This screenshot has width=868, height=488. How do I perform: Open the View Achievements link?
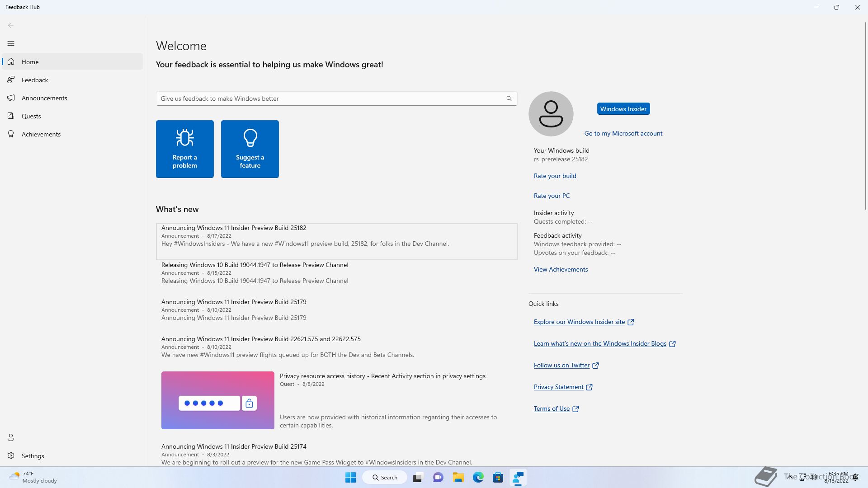pyautogui.click(x=561, y=269)
